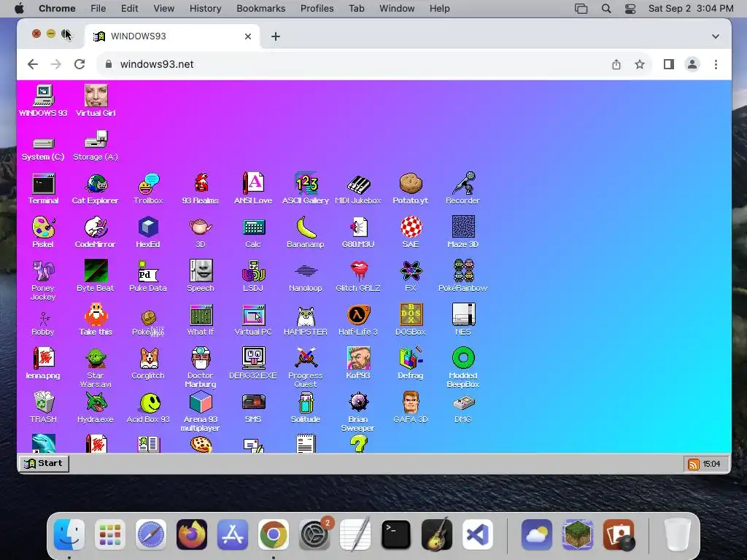Screen dimensions: 747x560
Task: Open macOS Spotlight search icon
Action: 606,9
